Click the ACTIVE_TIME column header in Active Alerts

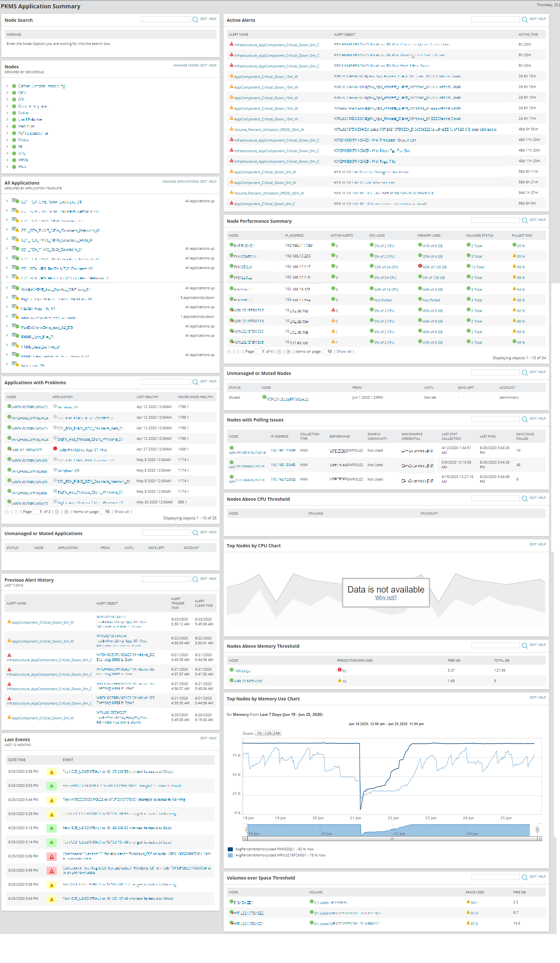click(x=528, y=34)
